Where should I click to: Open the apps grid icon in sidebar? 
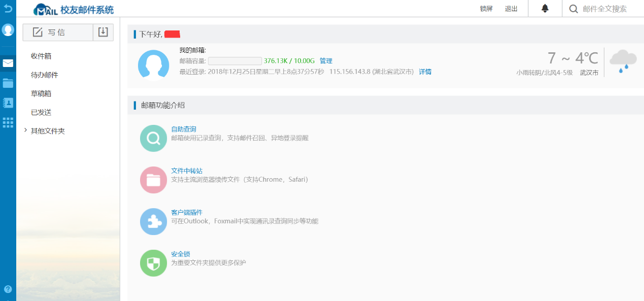(x=8, y=122)
